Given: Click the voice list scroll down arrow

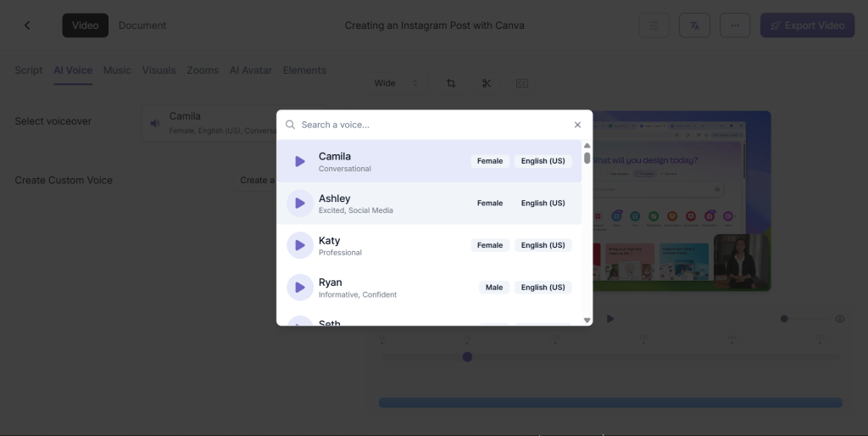Looking at the screenshot, I should point(587,320).
